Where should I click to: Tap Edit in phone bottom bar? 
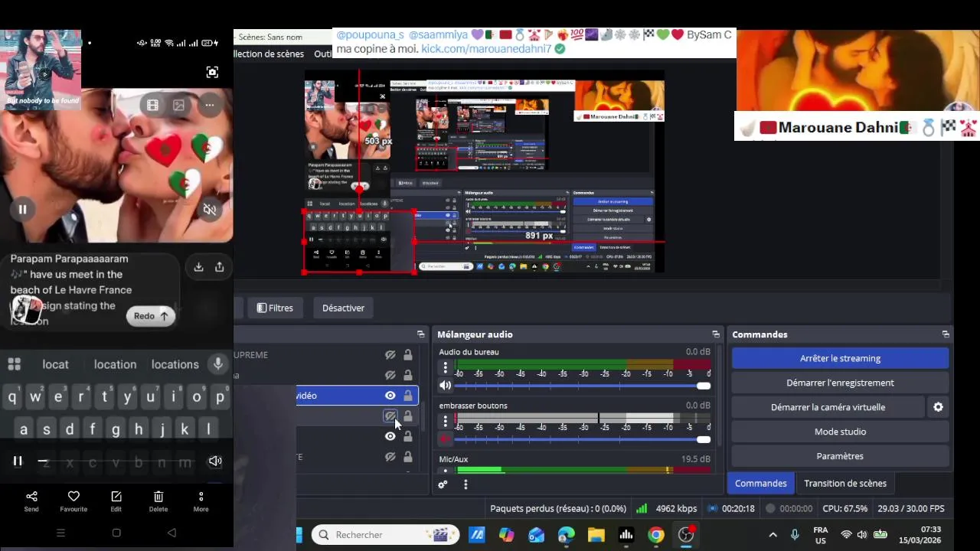[116, 501]
